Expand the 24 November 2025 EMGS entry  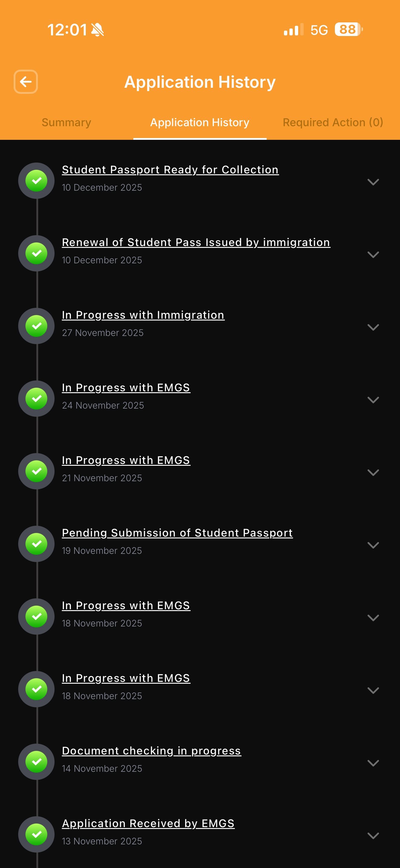[373, 399]
